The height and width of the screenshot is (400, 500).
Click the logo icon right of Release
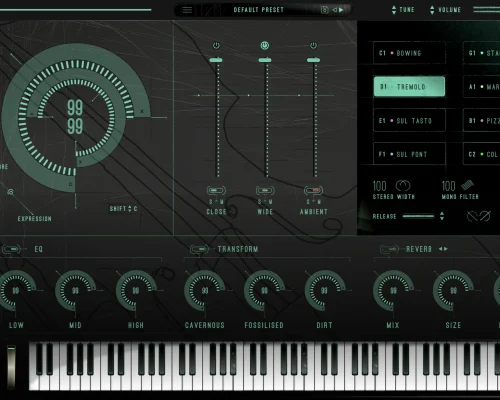pos(479,216)
